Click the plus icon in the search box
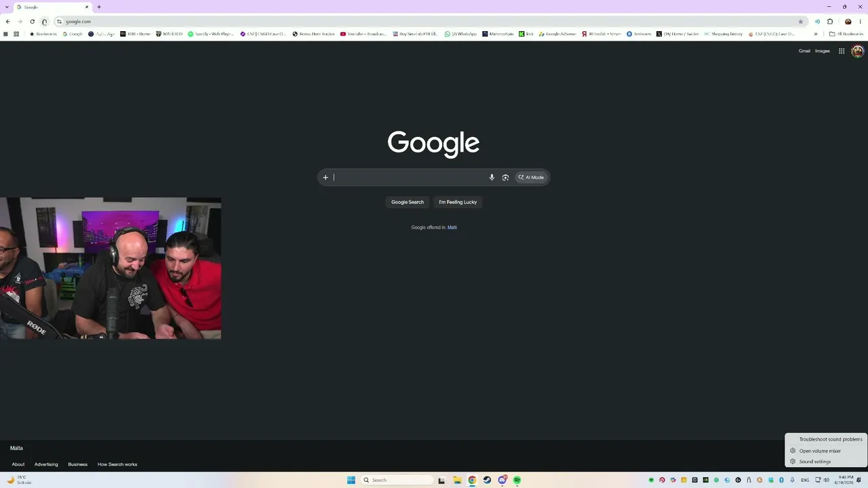The height and width of the screenshot is (488, 868). 325,178
